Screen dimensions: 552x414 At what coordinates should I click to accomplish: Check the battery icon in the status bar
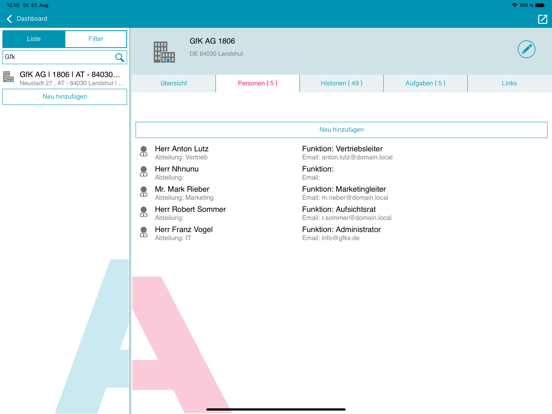point(540,5)
